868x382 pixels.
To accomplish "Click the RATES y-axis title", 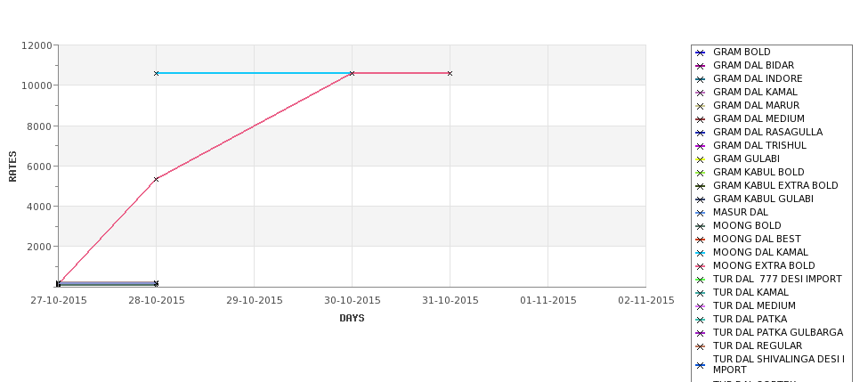I will coord(12,167).
